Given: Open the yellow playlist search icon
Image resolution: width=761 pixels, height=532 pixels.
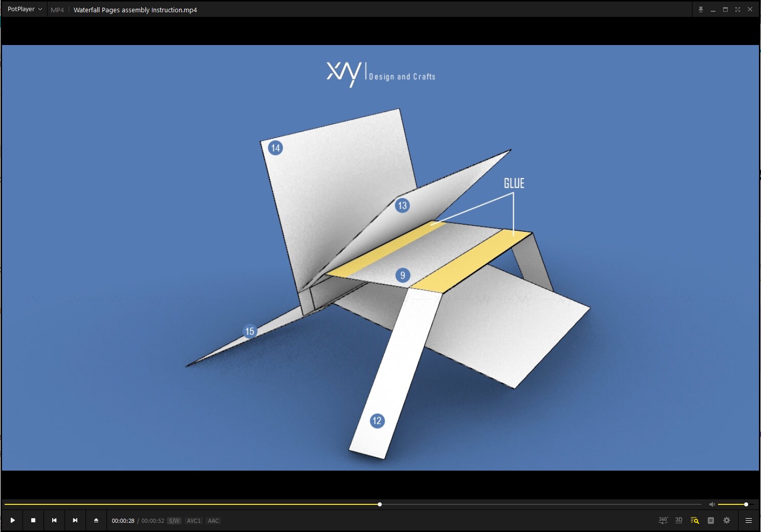Looking at the screenshot, I should (x=694, y=520).
